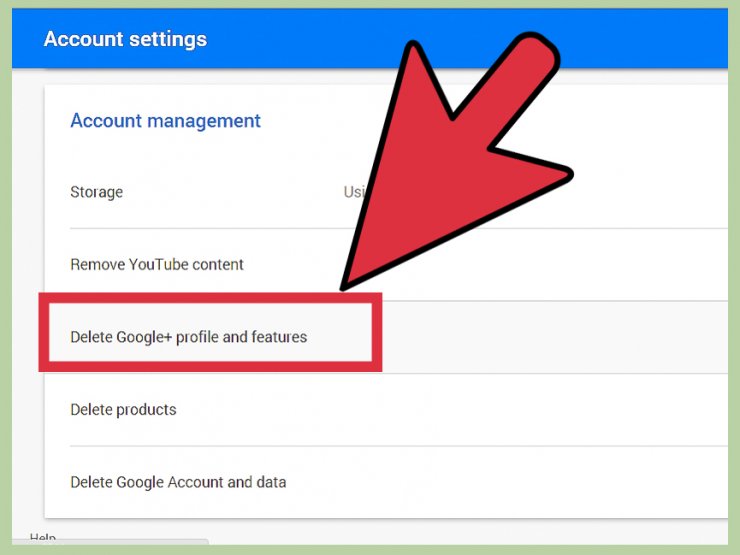The height and width of the screenshot is (555, 740).
Task: Choose Delete Google Account and data
Action: tap(178, 482)
